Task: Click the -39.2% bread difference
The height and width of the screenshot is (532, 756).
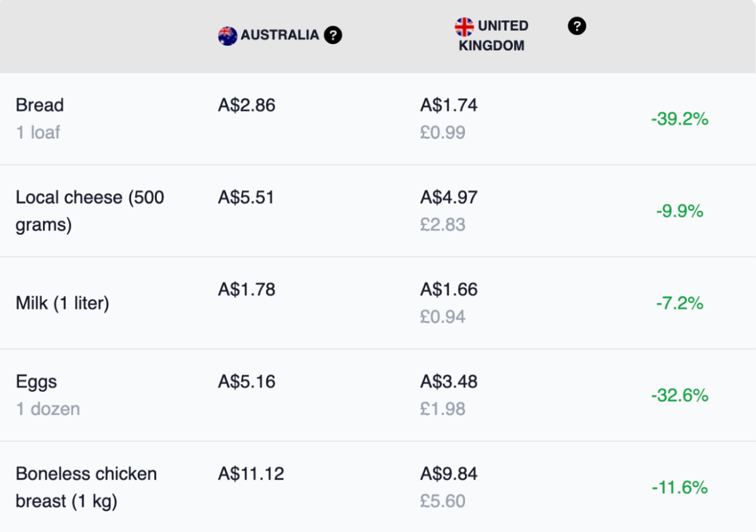Action: click(x=680, y=119)
